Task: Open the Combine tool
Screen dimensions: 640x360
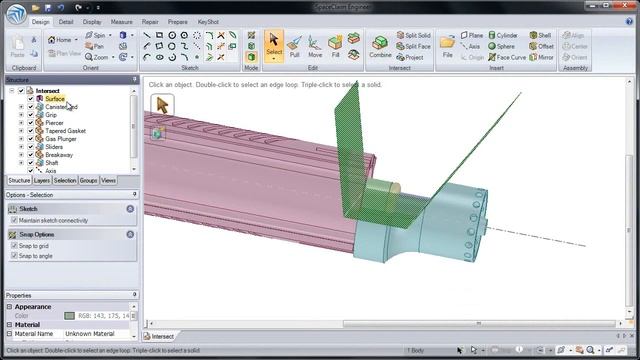Action: (x=380, y=46)
